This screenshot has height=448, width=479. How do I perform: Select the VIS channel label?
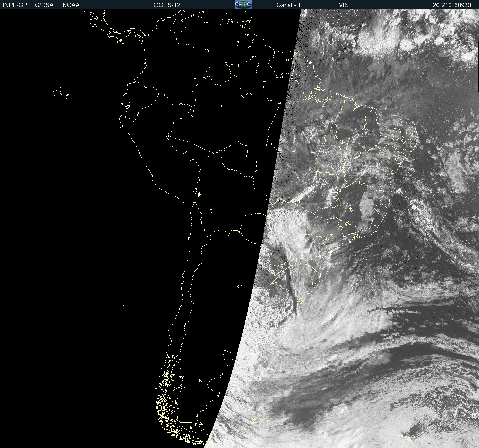click(x=344, y=5)
